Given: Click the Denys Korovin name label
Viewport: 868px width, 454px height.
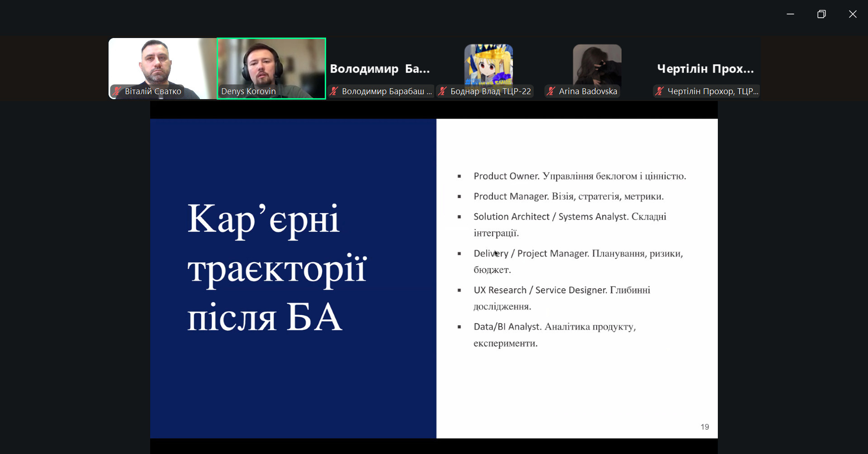Looking at the screenshot, I should [248, 91].
